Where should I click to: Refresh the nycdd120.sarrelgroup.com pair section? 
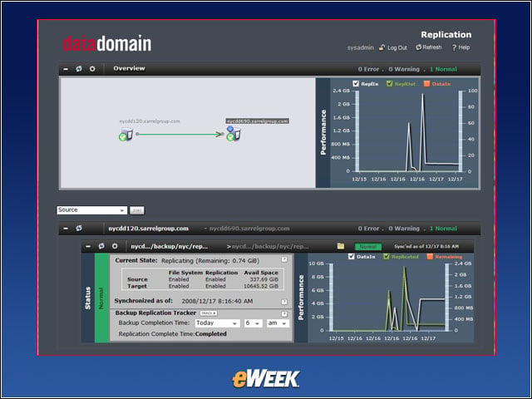(79, 229)
